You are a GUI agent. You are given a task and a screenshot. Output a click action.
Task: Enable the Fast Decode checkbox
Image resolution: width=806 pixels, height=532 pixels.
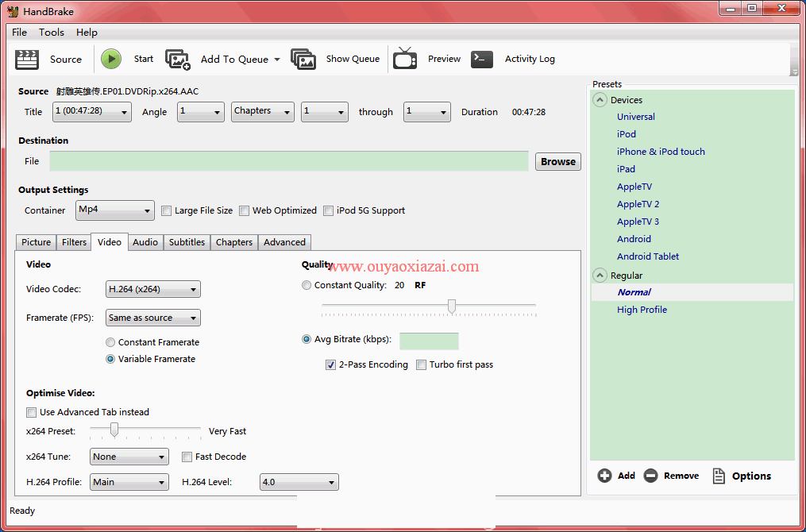187,457
